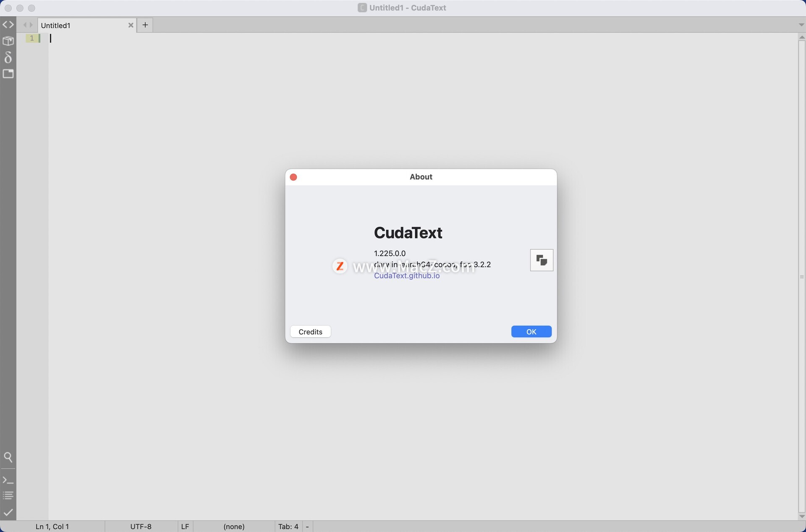Copy version info with clipboard button

click(x=542, y=260)
